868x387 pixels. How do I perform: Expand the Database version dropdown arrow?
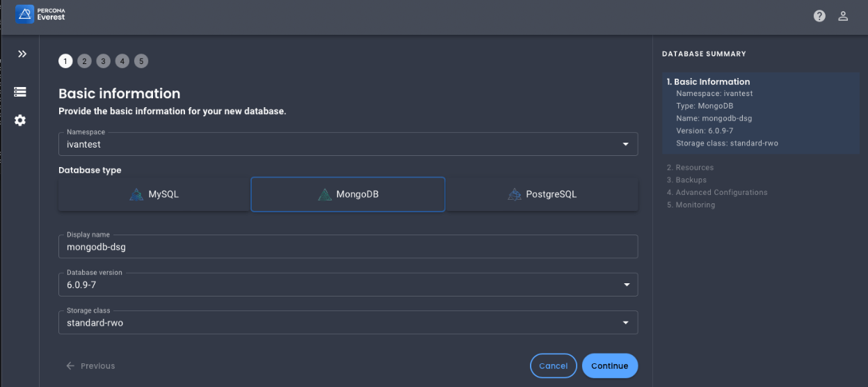(x=626, y=285)
